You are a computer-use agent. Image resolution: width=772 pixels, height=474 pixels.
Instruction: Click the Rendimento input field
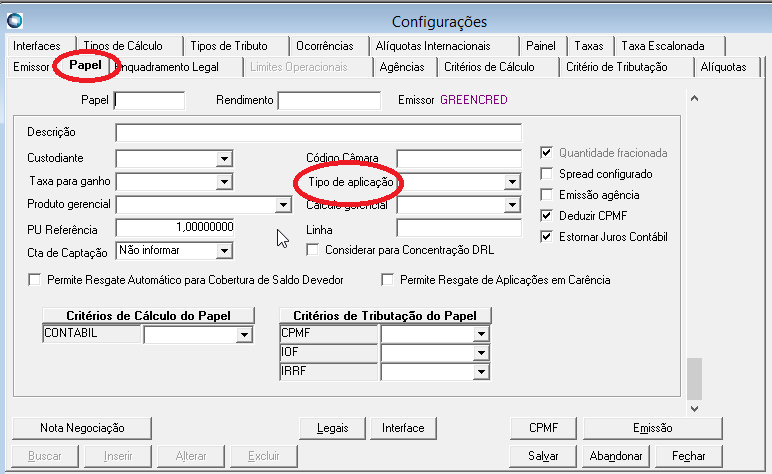tap(329, 100)
